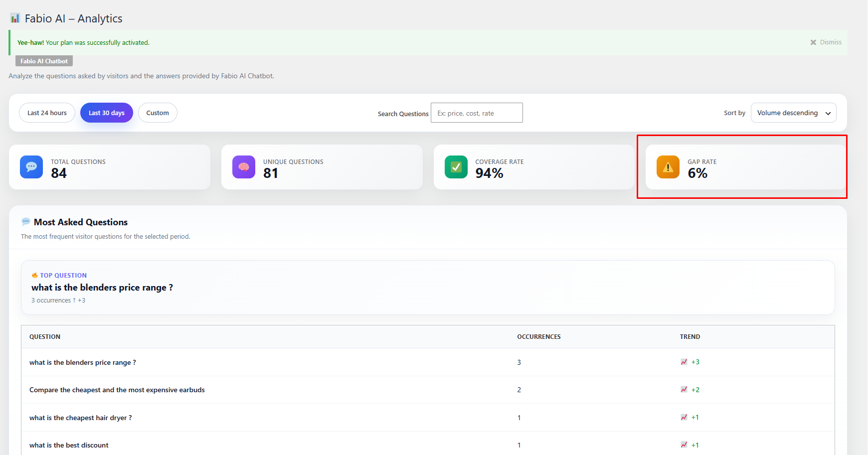Click the Search Questions label
868x455 pixels.
click(403, 114)
